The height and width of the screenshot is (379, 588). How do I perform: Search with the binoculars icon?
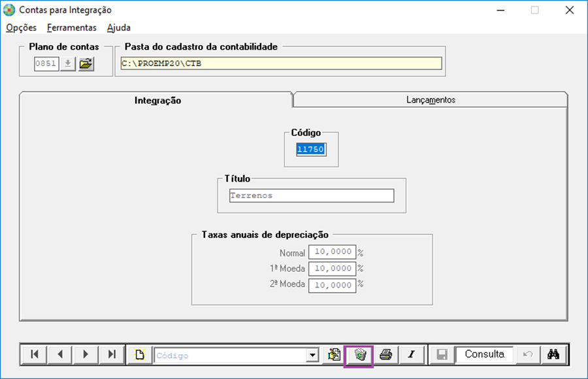[x=553, y=354]
